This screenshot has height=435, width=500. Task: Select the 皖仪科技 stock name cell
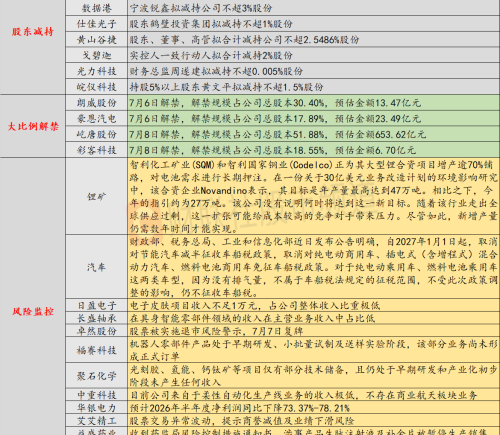click(97, 87)
